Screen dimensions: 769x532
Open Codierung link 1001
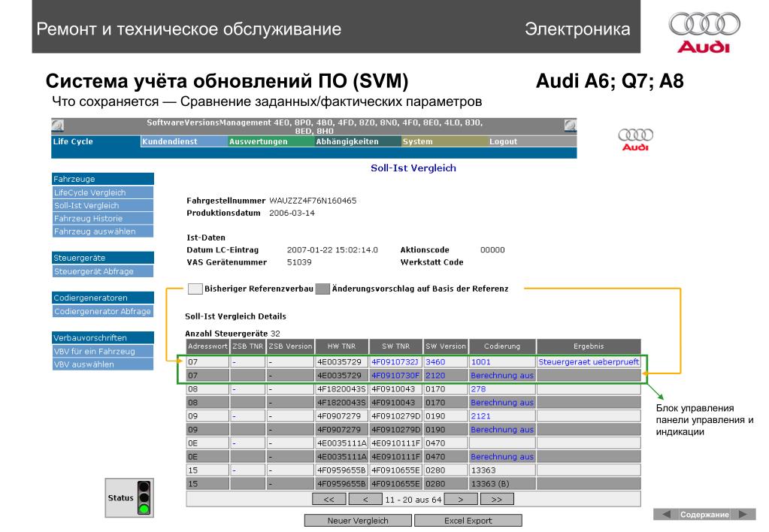tap(480, 362)
